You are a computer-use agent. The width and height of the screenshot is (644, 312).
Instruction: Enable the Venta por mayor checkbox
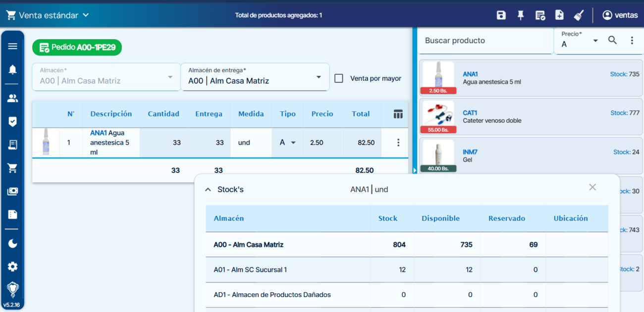pyautogui.click(x=339, y=78)
